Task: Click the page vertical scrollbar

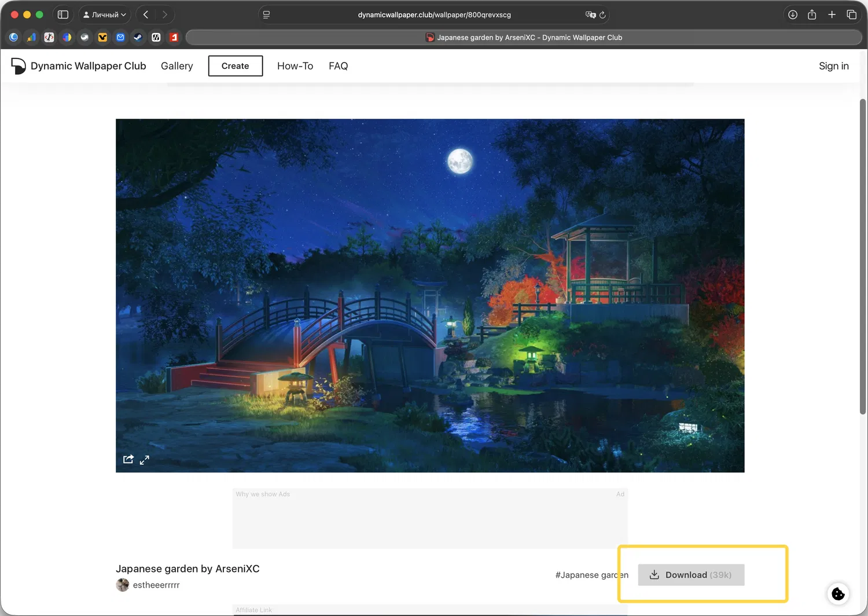Action: tap(863, 256)
